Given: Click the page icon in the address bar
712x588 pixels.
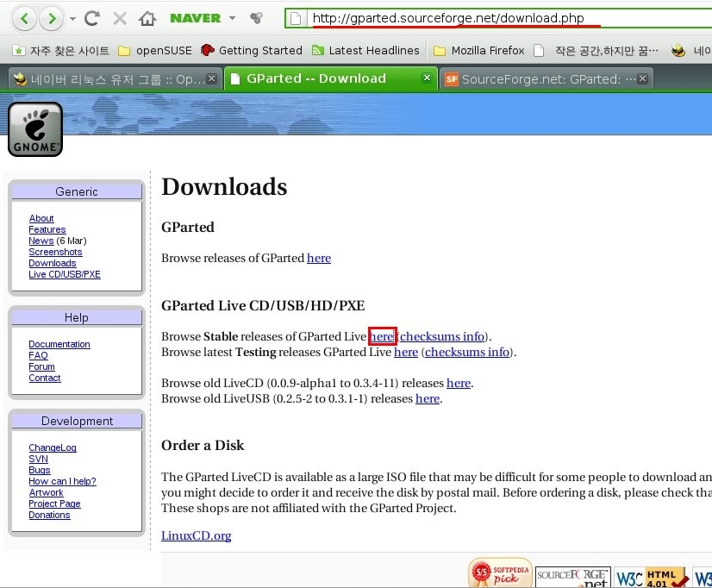Looking at the screenshot, I should point(296,19).
